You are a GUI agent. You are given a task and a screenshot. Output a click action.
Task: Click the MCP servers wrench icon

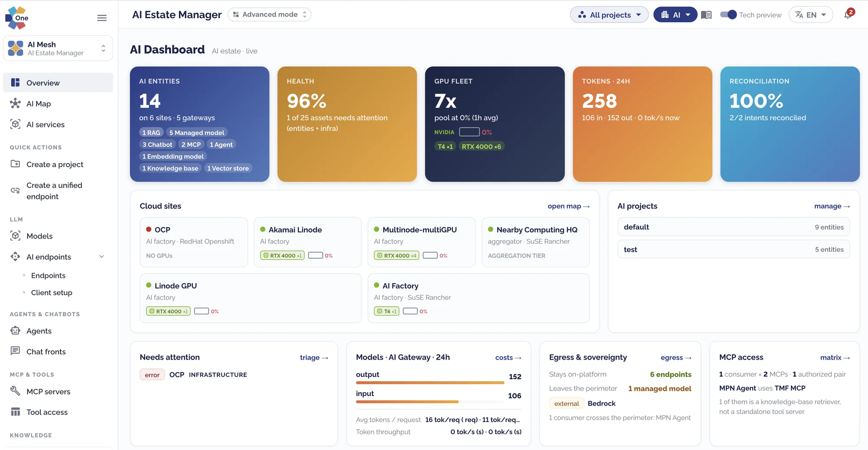[x=16, y=391]
